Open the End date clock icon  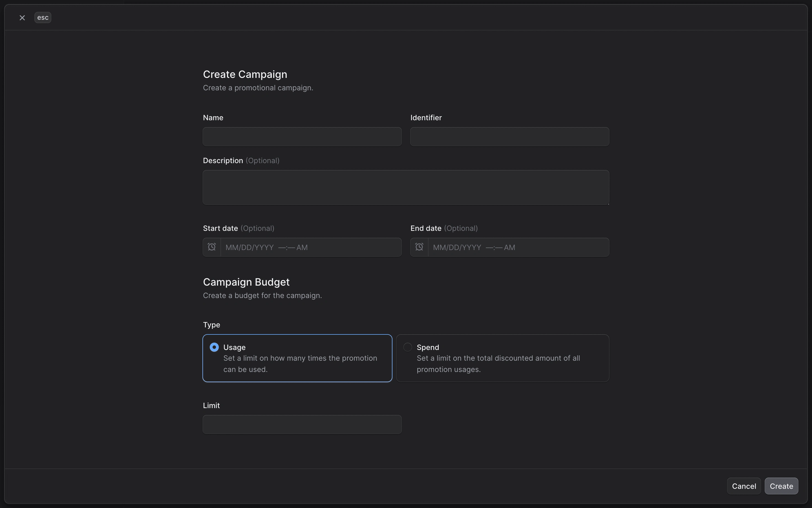[419, 247]
